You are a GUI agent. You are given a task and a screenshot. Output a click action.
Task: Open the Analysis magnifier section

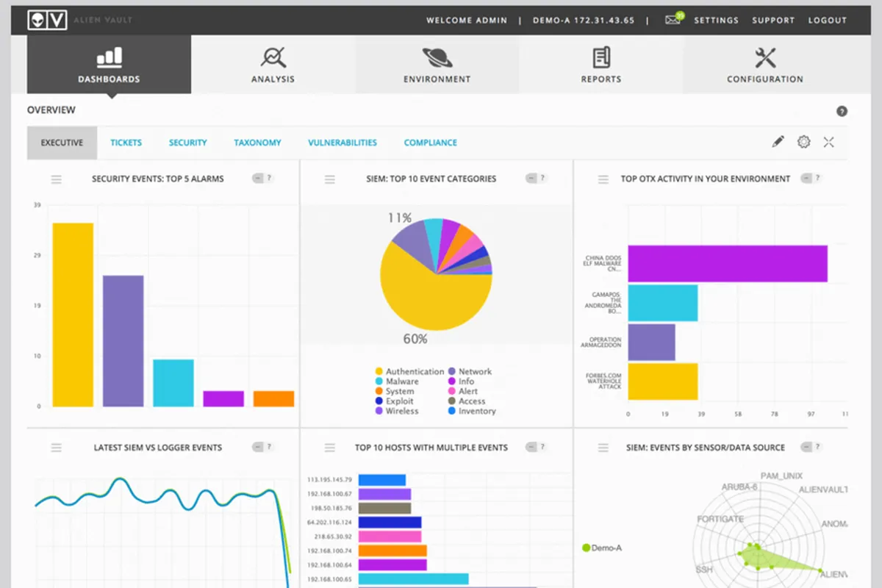(x=273, y=65)
